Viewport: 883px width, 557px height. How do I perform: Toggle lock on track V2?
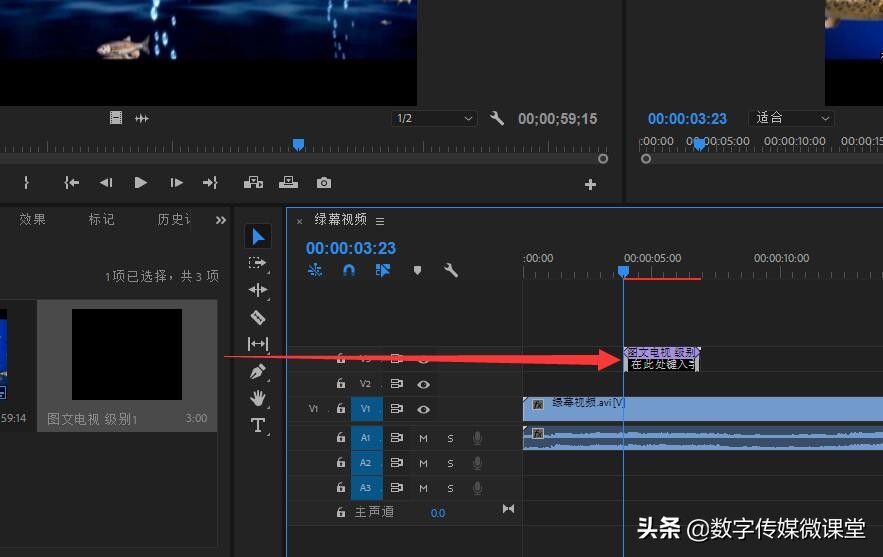(x=341, y=384)
